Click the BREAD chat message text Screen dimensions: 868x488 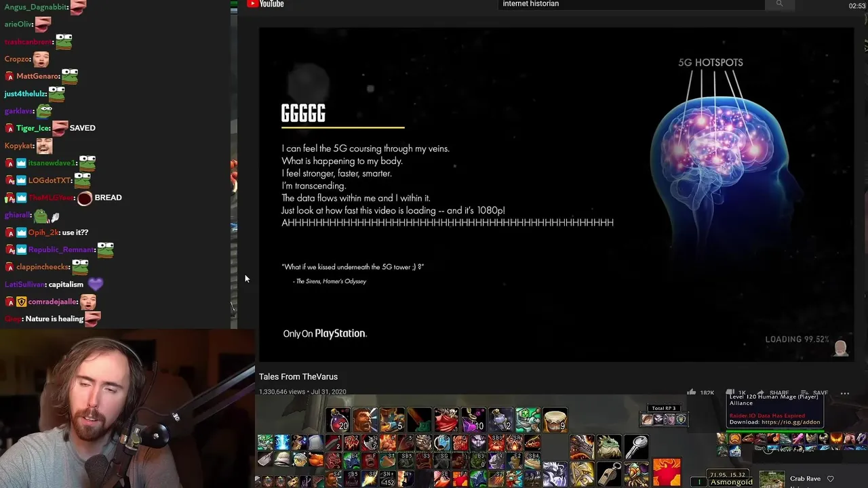tap(108, 197)
